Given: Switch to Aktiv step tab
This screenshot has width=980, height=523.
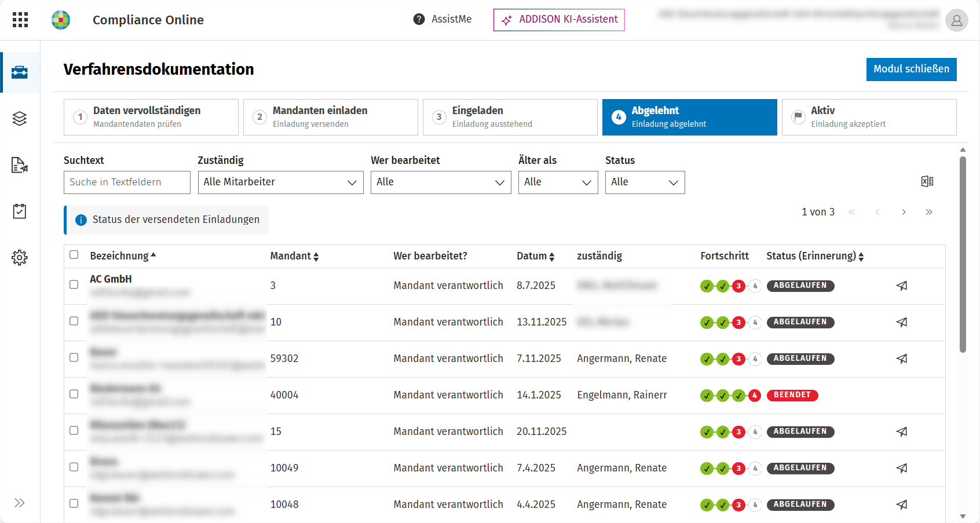Looking at the screenshot, I should pos(869,118).
